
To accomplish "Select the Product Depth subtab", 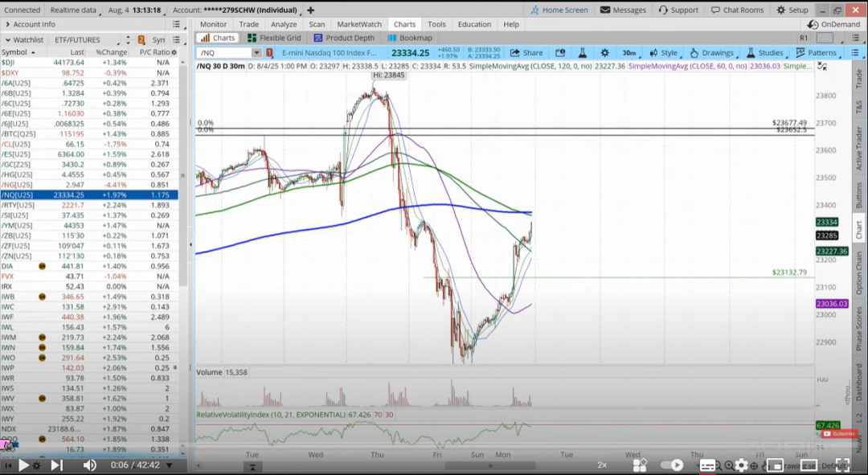I will click(x=344, y=38).
